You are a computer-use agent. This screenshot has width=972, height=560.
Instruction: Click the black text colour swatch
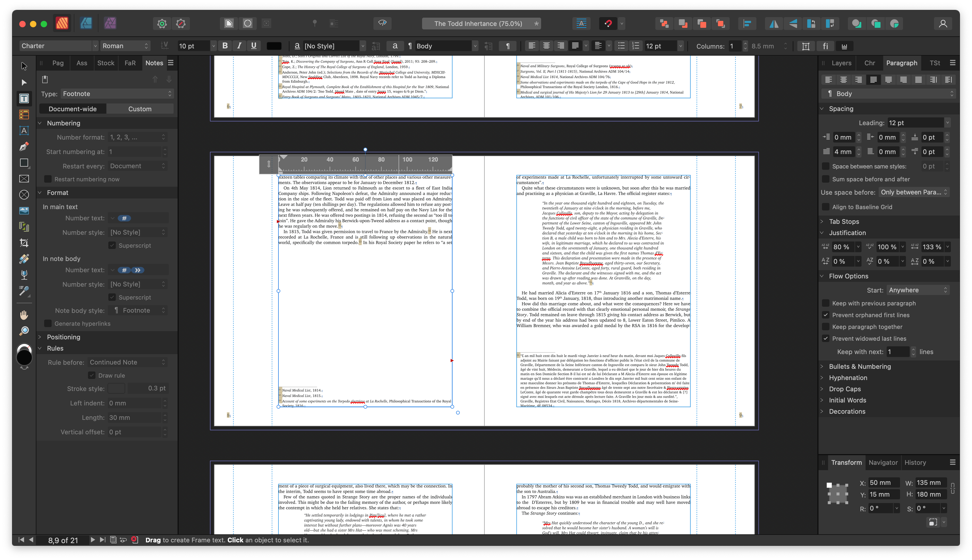[x=274, y=46]
